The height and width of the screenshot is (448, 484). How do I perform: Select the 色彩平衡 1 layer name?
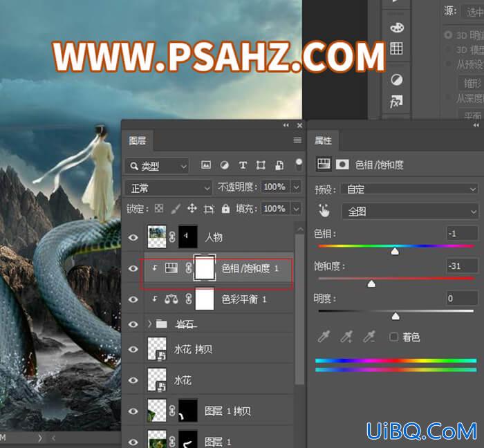click(x=244, y=299)
